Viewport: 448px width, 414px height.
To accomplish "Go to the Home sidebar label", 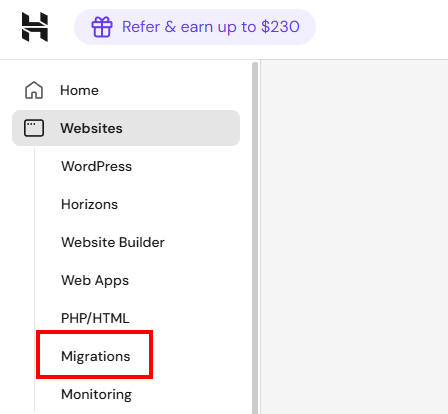I will point(79,90).
